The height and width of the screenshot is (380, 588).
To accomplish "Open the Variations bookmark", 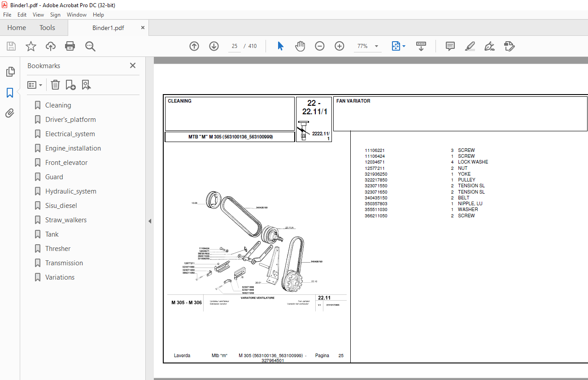I will (60, 277).
